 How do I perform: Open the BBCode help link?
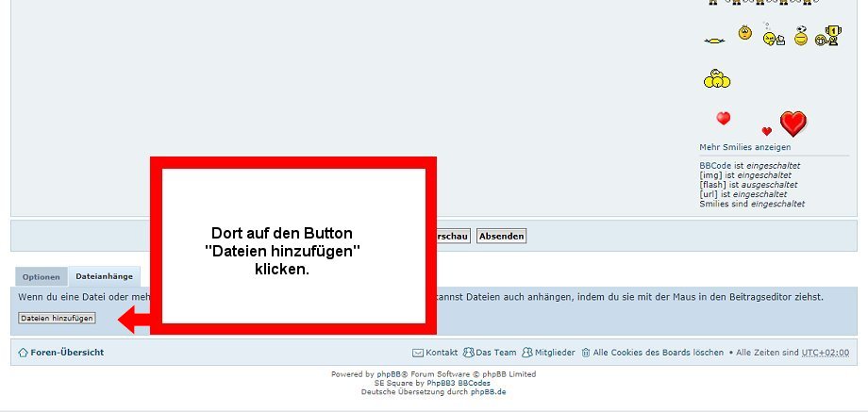pos(710,166)
